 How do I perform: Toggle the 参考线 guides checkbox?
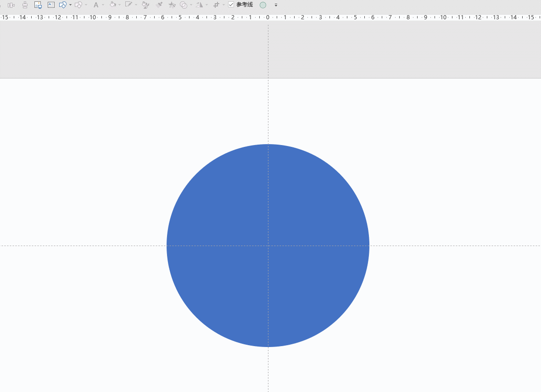point(231,5)
